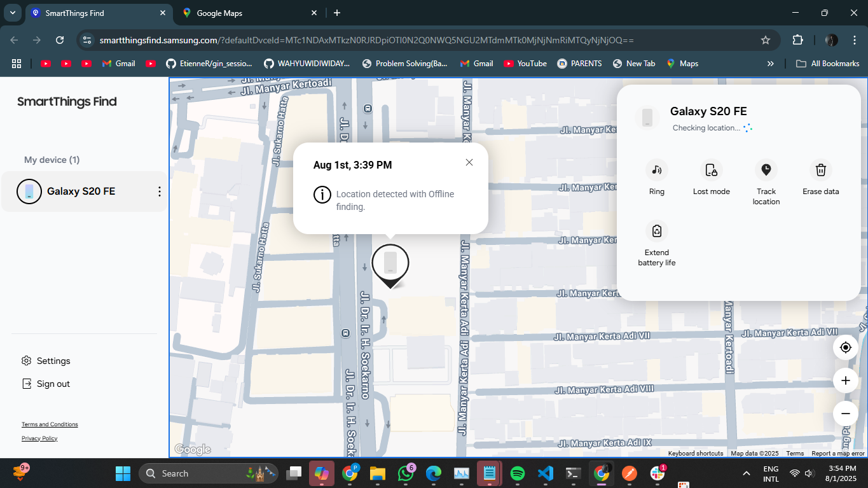Center map on my current location
The height and width of the screenshot is (488, 868).
coord(845,347)
